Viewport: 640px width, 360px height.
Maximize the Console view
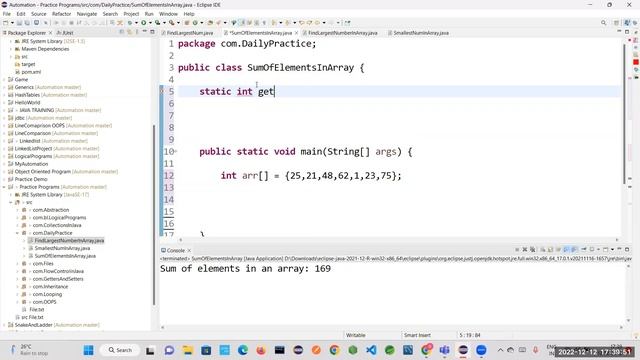coord(627,249)
